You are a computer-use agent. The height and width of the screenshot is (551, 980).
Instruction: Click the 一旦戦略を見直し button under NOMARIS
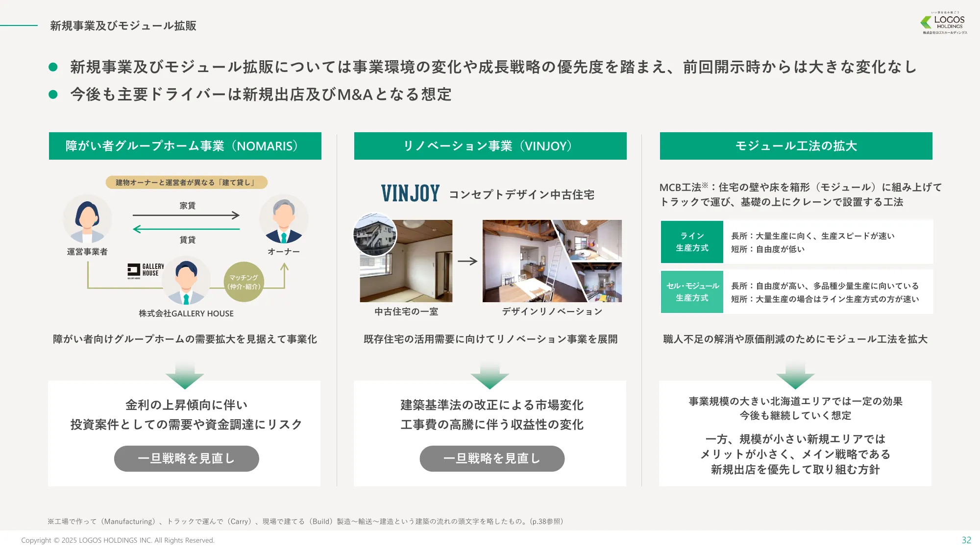coord(186,458)
